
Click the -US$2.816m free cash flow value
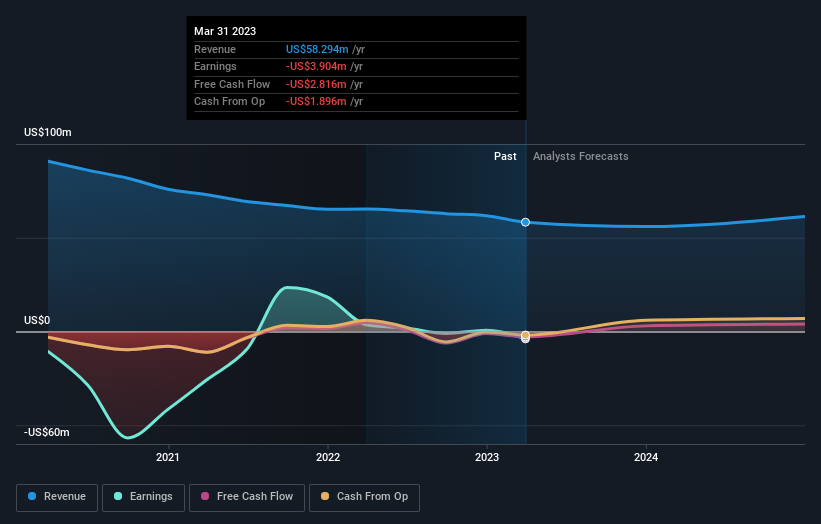(x=316, y=84)
